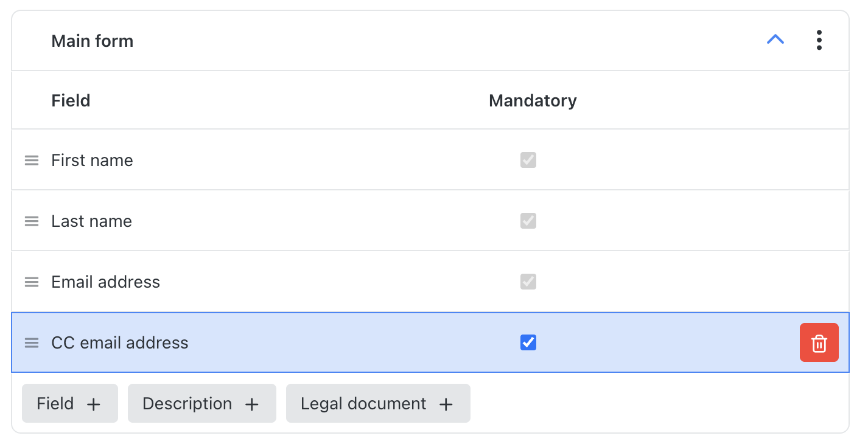Delete the CC email address field
The width and height of the screenshot is (868, 444).
pos(819,343)
